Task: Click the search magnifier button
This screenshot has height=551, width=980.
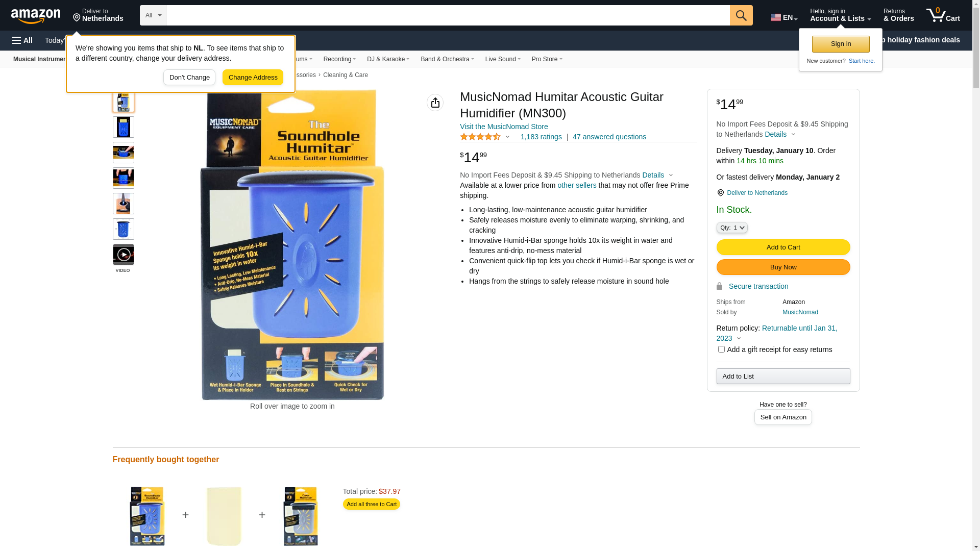Action: pos(741,15)
